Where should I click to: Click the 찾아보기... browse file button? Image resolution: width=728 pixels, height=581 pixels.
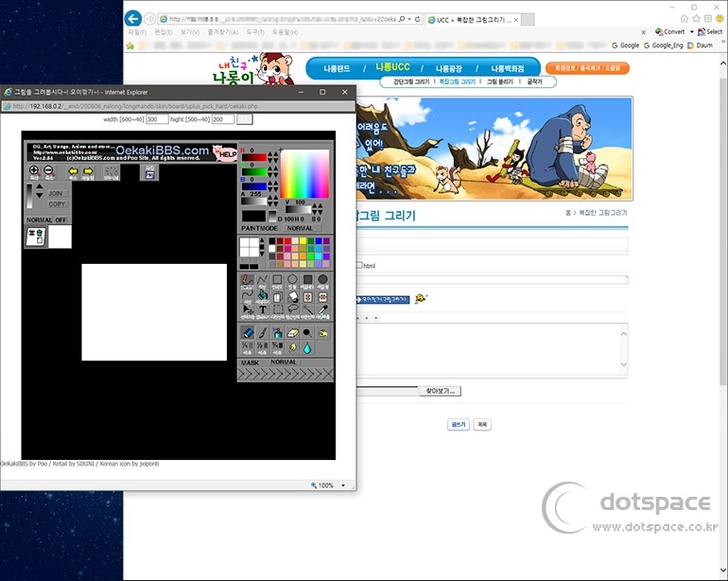pos(441,391)
